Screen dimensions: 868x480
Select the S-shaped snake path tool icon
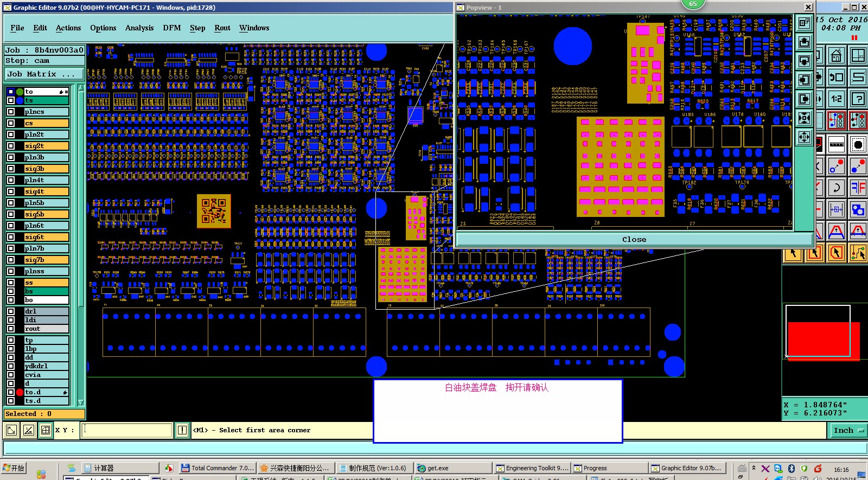click(x=858, y=77)
